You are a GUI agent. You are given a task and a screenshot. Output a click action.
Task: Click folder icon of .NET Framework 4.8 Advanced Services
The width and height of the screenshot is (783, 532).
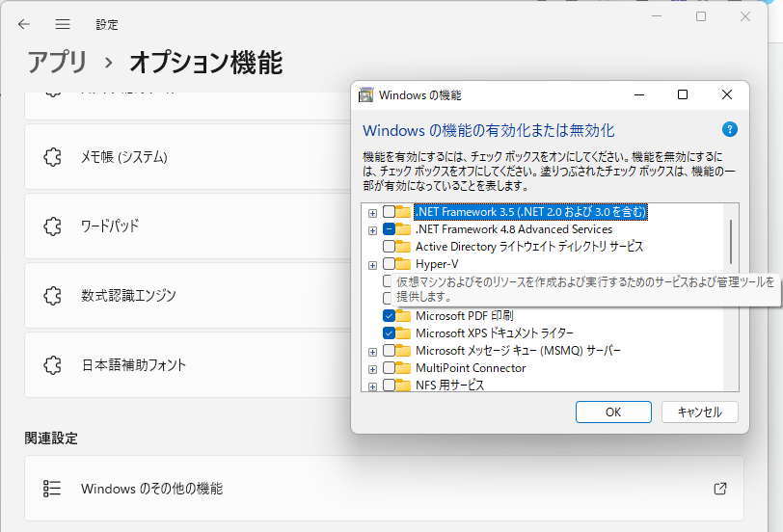pyautogui.click(x=403, y=229)
